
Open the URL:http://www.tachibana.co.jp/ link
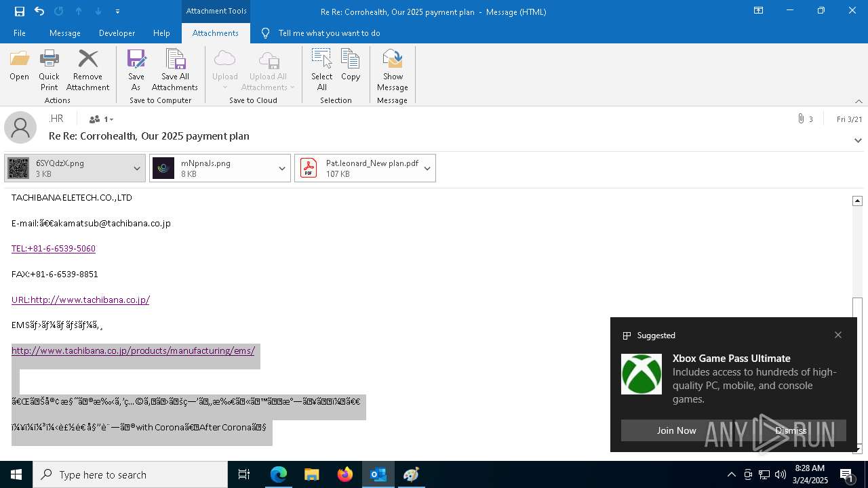click(x=81, y=300)
